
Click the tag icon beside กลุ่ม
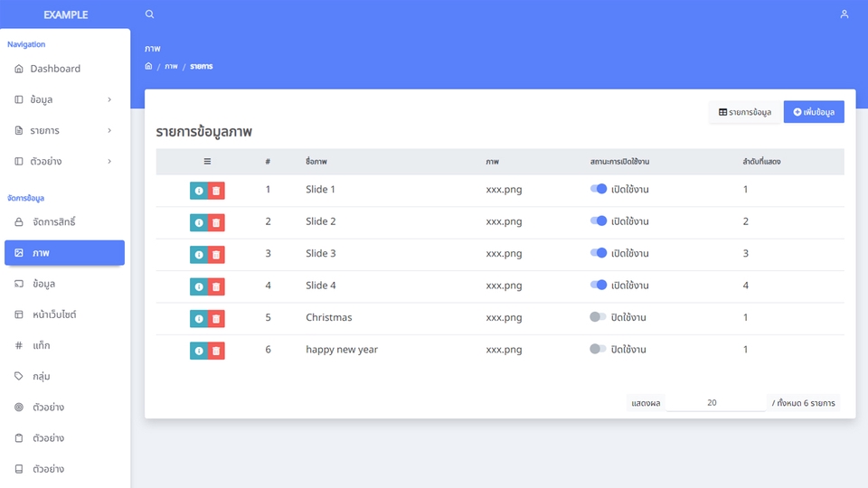point(19,376)
